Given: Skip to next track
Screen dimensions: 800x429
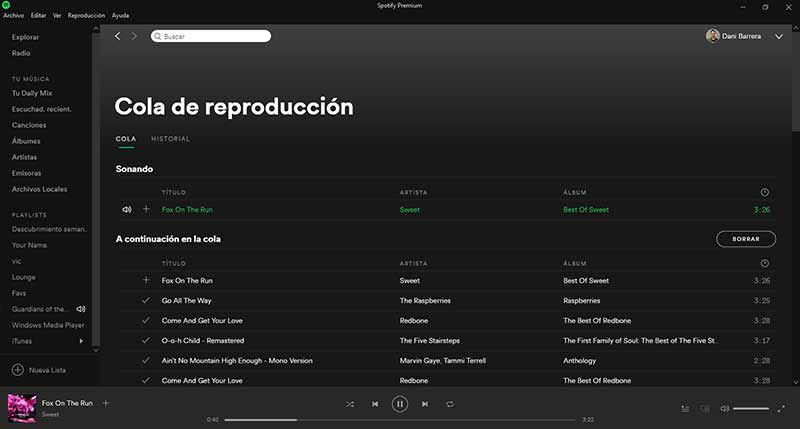Looking at the screenshot, I should pos(424,404).
